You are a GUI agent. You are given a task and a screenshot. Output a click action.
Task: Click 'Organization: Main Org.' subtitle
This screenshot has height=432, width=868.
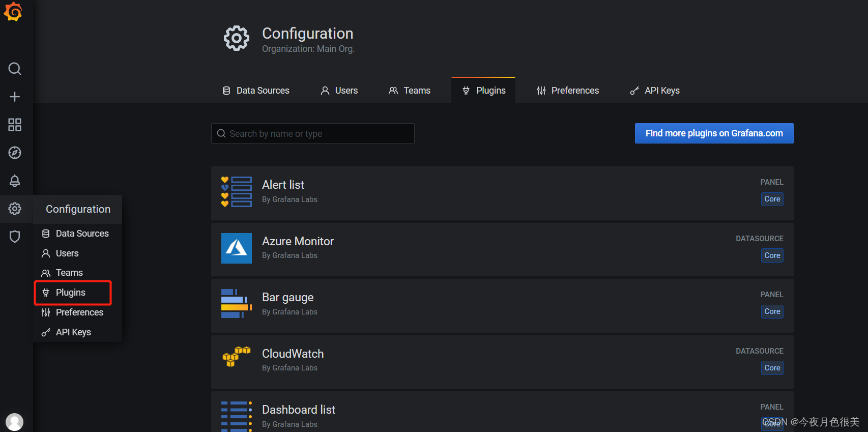click(308, 49)
